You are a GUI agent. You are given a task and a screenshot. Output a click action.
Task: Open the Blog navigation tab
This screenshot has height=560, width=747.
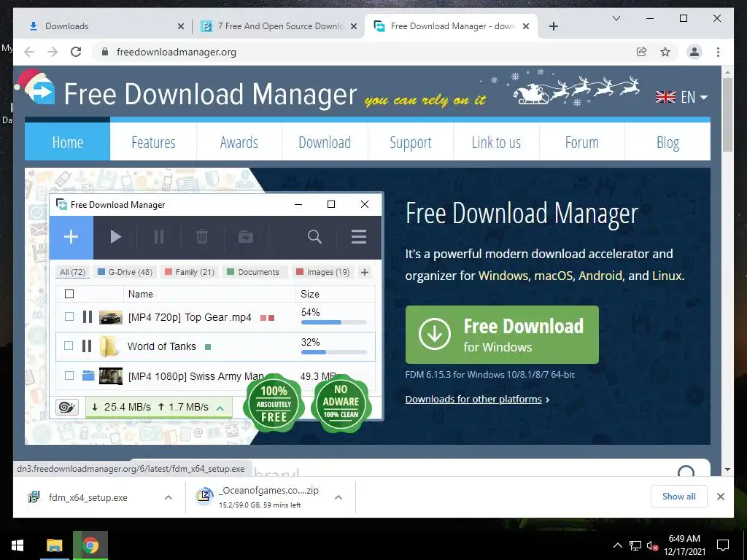point(668,141)
